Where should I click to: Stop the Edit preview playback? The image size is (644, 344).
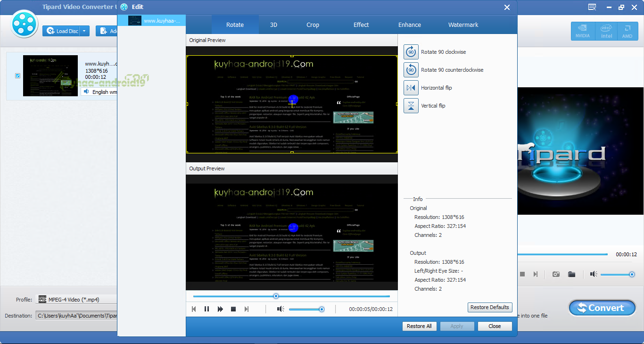click(233, 309)
